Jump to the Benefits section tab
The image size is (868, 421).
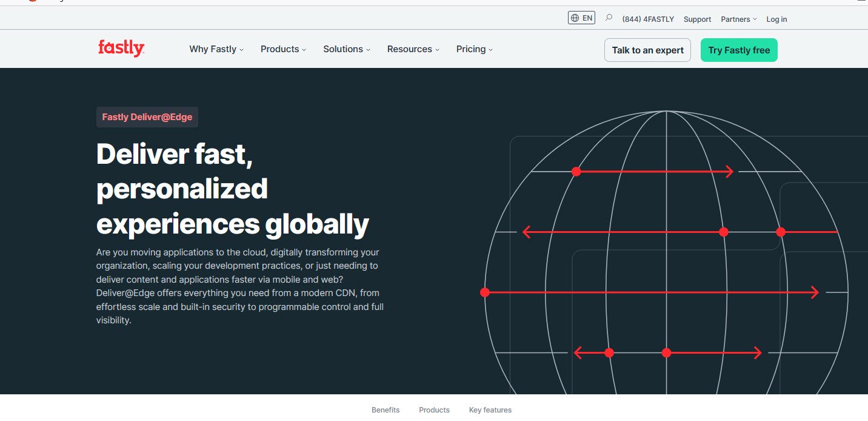[x=386, y=410]
